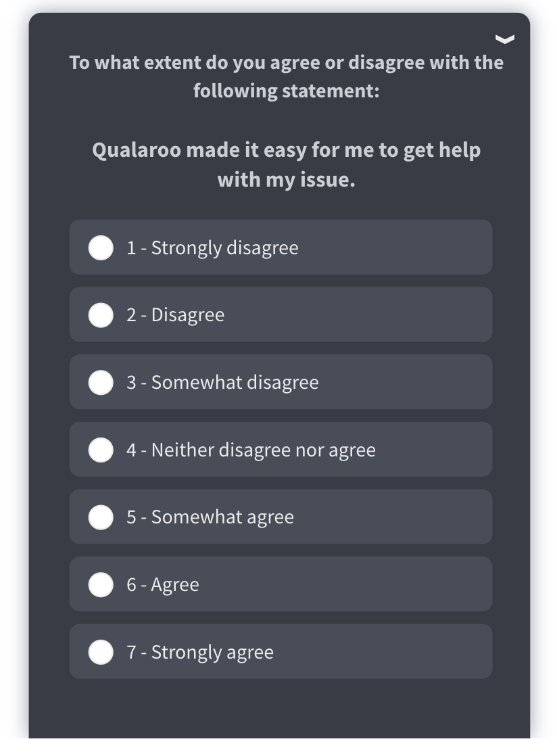Click the '4 - Neither disagree nor agree' text
This screenshot has width=557, height=756.
[x=251, y=450]
